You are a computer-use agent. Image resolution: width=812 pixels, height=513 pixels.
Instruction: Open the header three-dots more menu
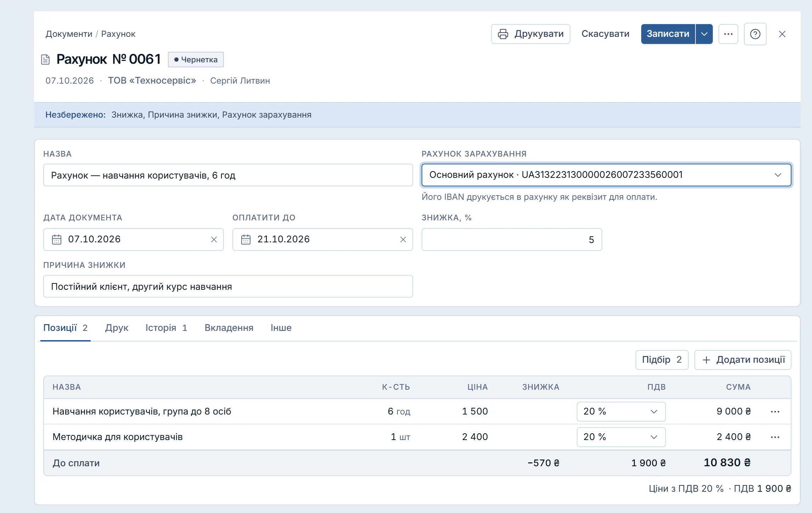(728, 34)
